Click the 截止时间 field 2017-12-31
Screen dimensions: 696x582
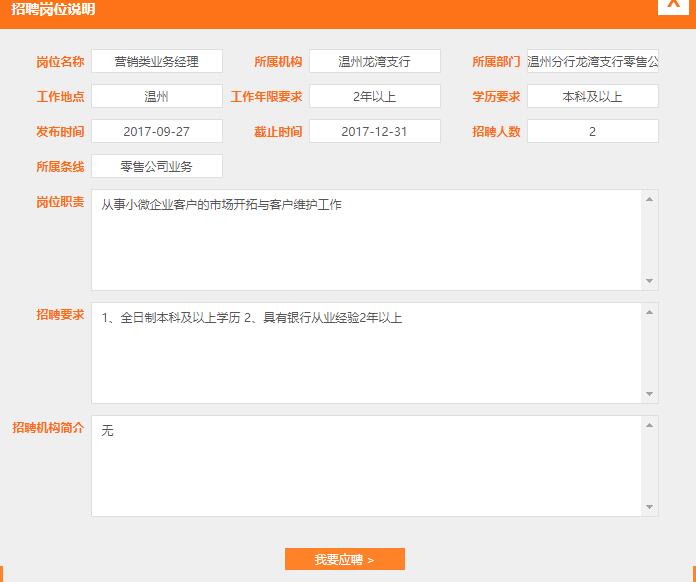click(x=374, y=132)
